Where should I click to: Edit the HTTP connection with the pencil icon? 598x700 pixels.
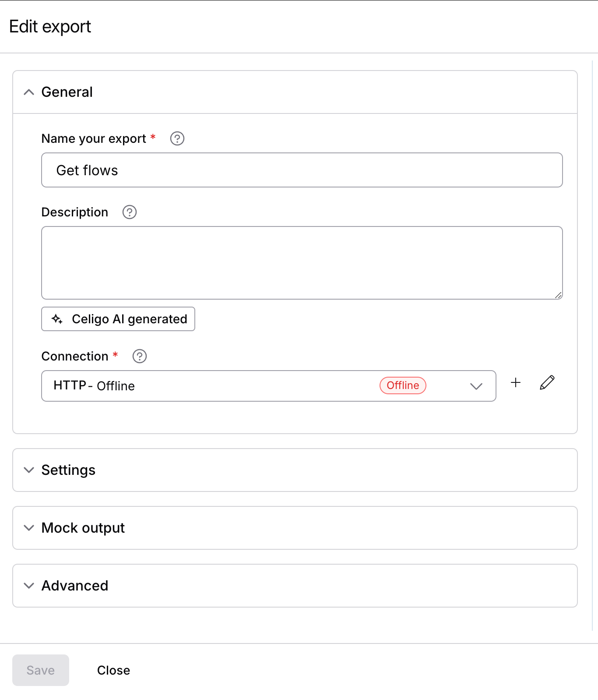tap(547, 383)
